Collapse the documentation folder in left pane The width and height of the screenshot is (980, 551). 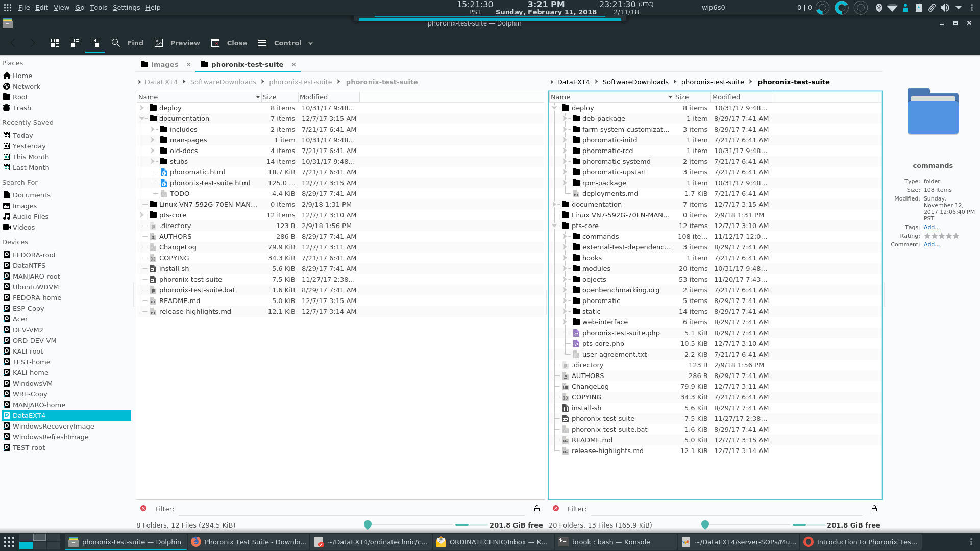[x=142, y=118]
